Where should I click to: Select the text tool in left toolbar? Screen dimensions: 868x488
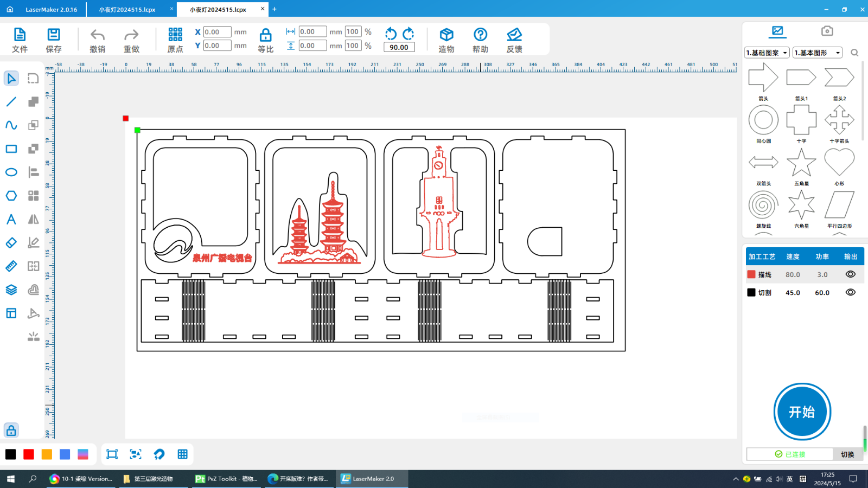click(11, 220)
